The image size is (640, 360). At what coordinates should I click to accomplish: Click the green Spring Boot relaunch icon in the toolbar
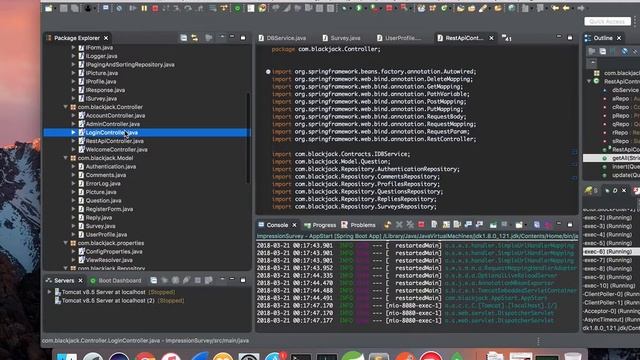(237, 8)
